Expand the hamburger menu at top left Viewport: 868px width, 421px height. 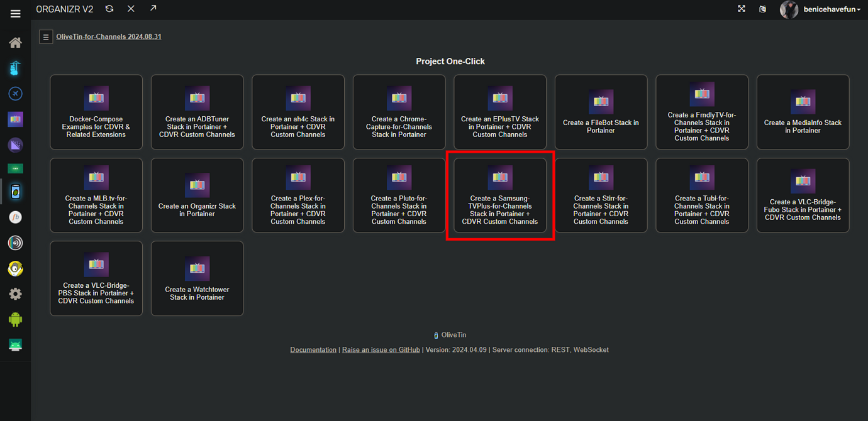(x=15, y=13)
